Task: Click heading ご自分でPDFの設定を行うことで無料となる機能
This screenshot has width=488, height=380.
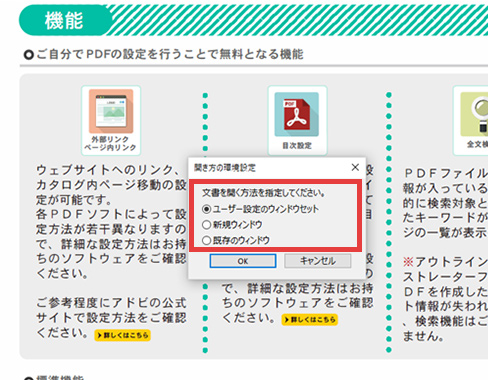Action: point(170,54)
